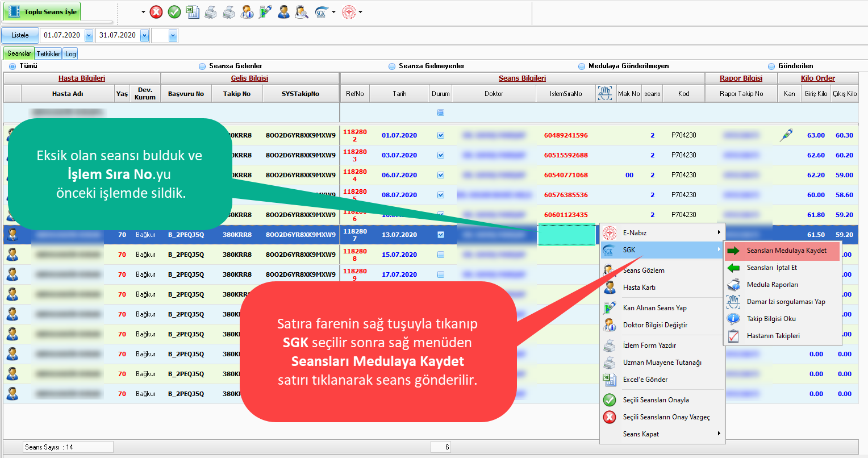Check Durum checkbox on 15.07.2020 row

pos(441,255)
